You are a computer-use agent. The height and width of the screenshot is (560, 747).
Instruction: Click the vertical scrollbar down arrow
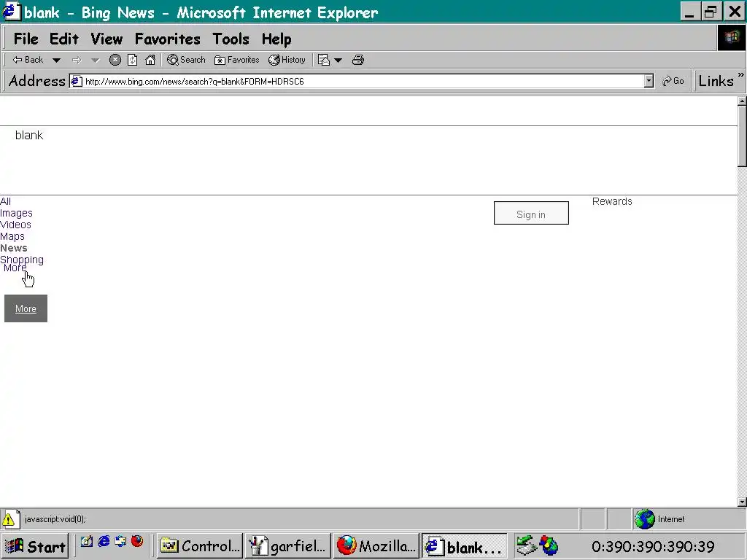(742, 502)
